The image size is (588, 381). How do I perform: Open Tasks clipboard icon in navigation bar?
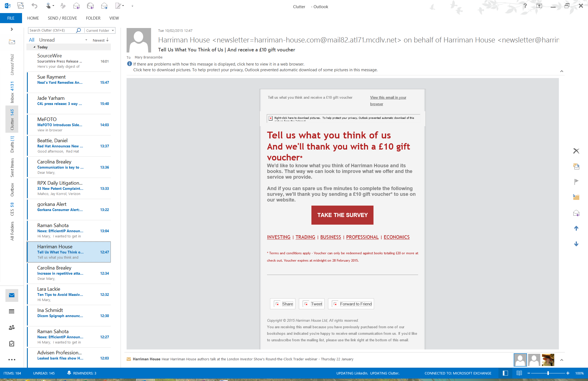(12, 343)
